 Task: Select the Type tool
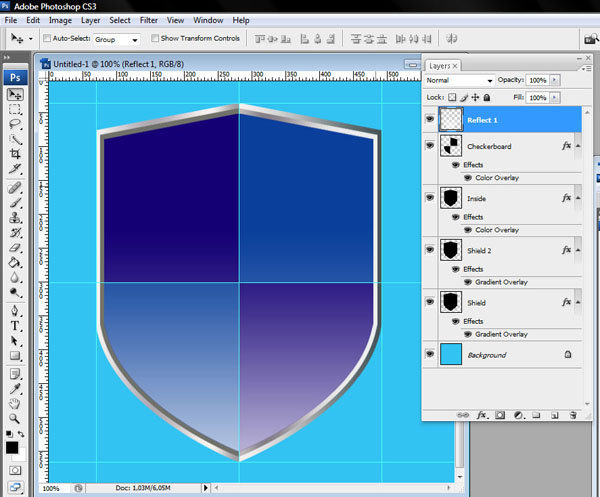pyautogui.click(x=15, y=326)
